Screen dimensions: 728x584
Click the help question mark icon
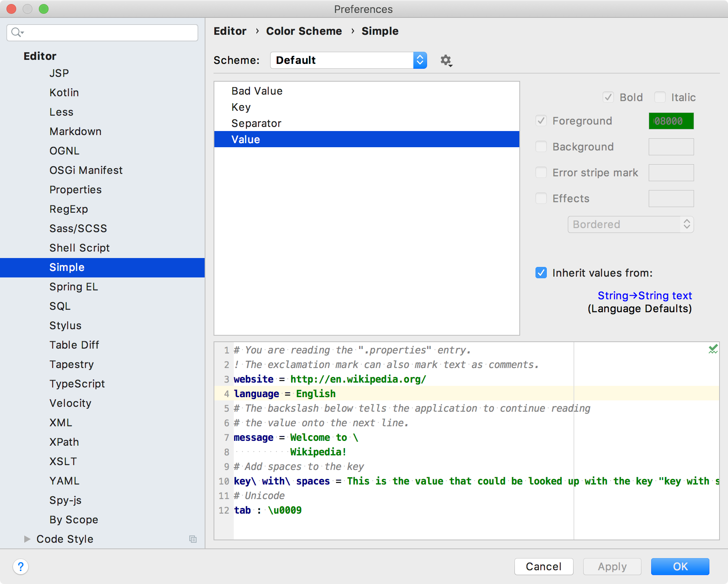coord(20,567)
